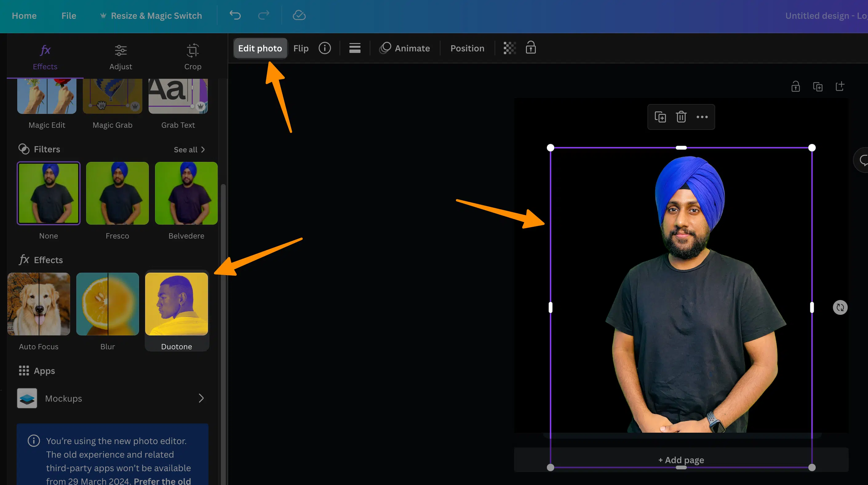The height and width of the screenshot is (485, 868).
Task: Click the Position tool icon
Action: 467,48
